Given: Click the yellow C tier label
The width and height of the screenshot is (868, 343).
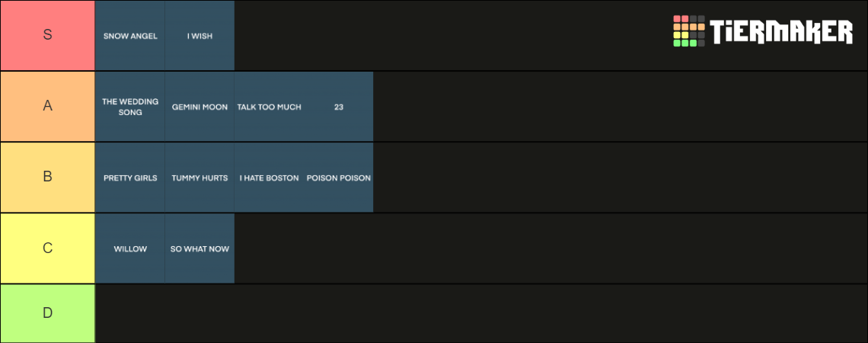Looking at the screenshot, I should point(48,248).
